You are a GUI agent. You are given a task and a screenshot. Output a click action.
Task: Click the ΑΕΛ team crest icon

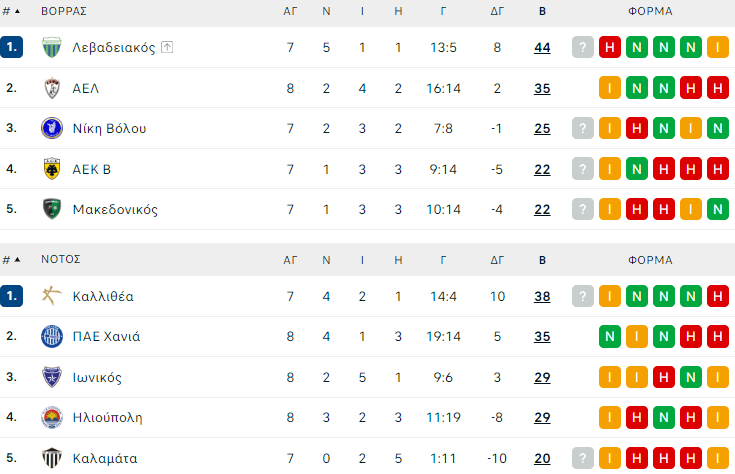point(52,88)
